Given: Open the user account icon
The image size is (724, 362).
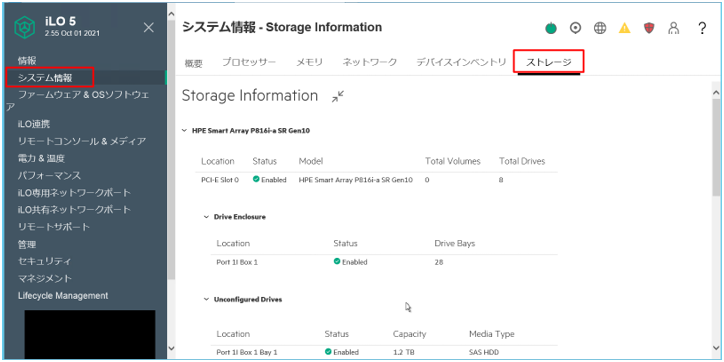Looking at the screenshot, I should pyautogui.click(x=674, y=29).
